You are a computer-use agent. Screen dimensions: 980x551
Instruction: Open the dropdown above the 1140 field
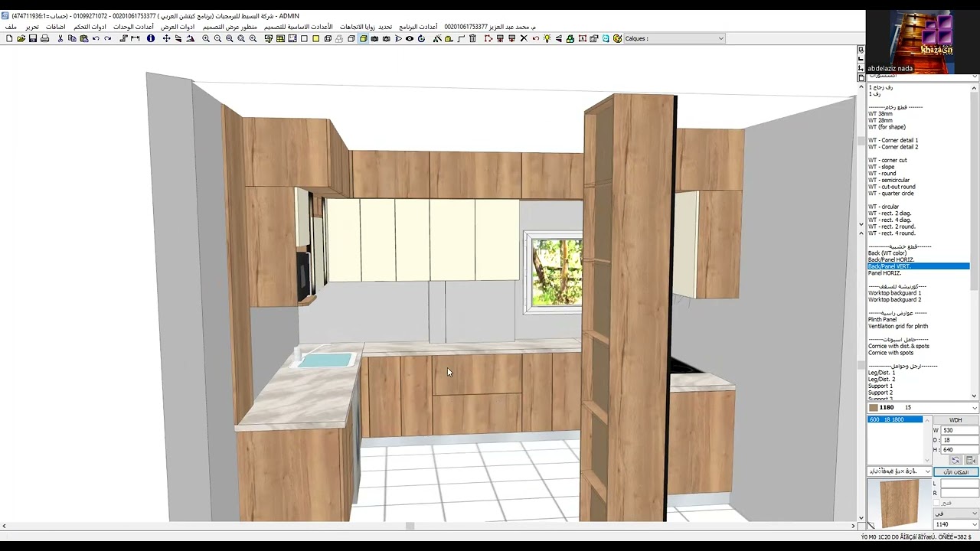click(955, 514)
